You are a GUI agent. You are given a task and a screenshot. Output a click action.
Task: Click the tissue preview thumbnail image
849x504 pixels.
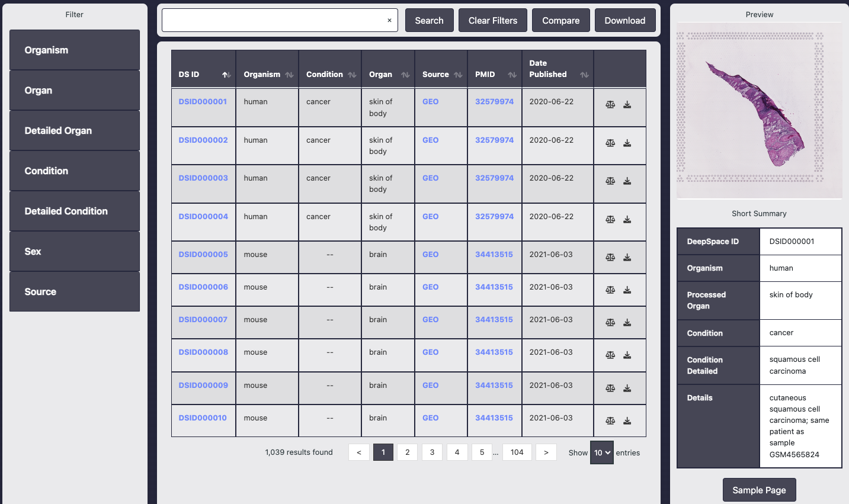(x=759, y=111)
